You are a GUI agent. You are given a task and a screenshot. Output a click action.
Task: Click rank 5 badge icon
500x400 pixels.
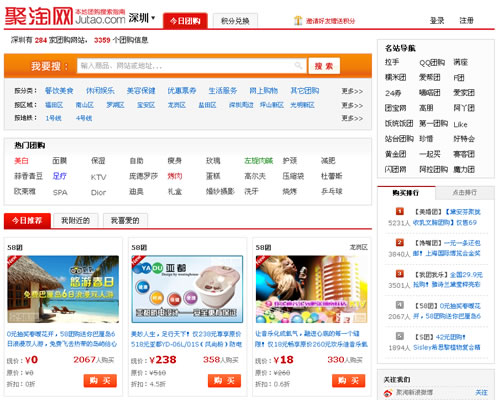click(400, 336)
